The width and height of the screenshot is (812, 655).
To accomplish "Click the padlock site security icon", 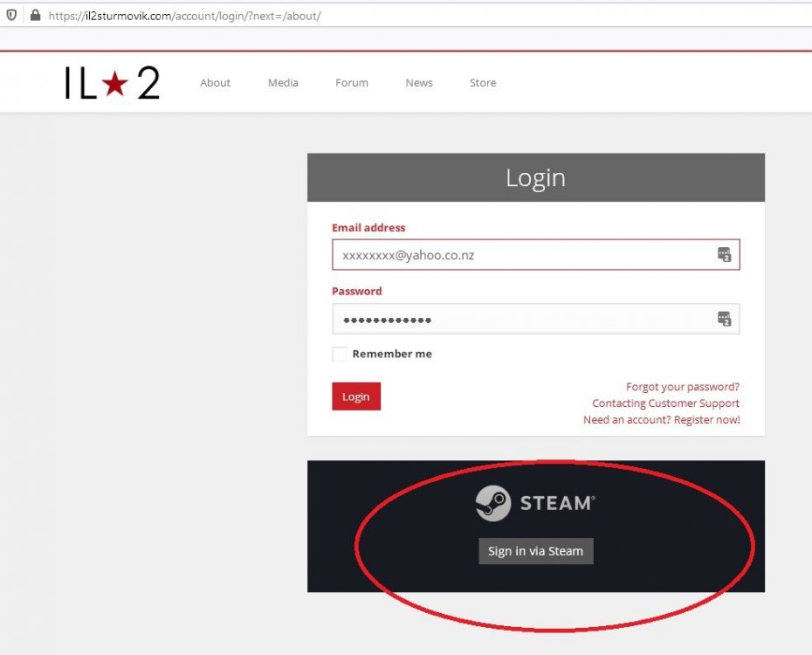I will point(35,15).
